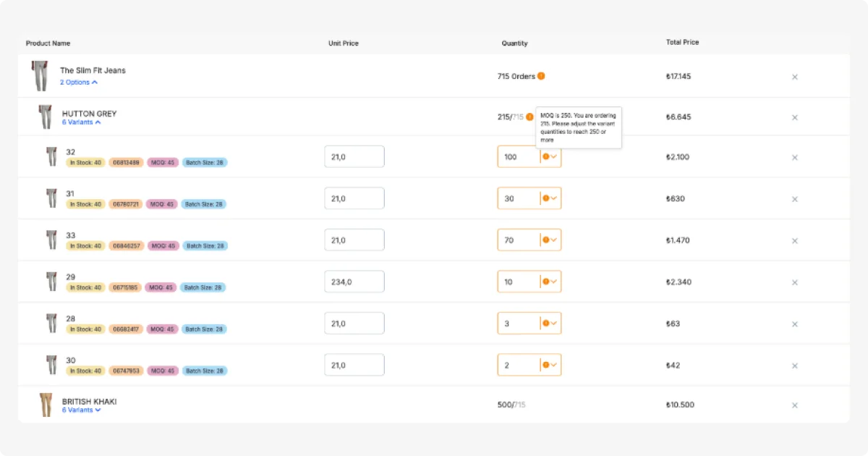Open HUTTON GREY jeans thumbnail
868x456 pixels.
(46, 117)
